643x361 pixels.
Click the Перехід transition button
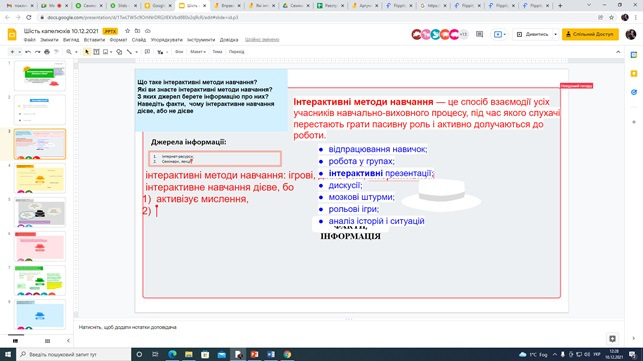click(x=237, y=52)
